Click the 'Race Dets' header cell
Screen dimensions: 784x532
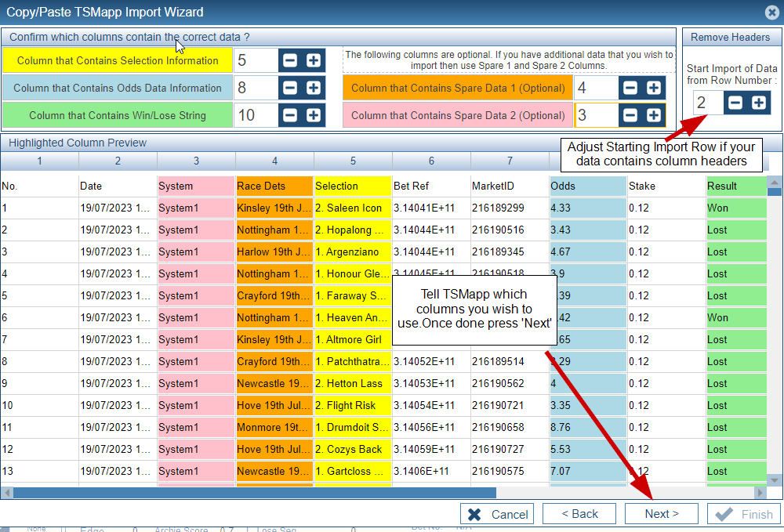(274, 186)
